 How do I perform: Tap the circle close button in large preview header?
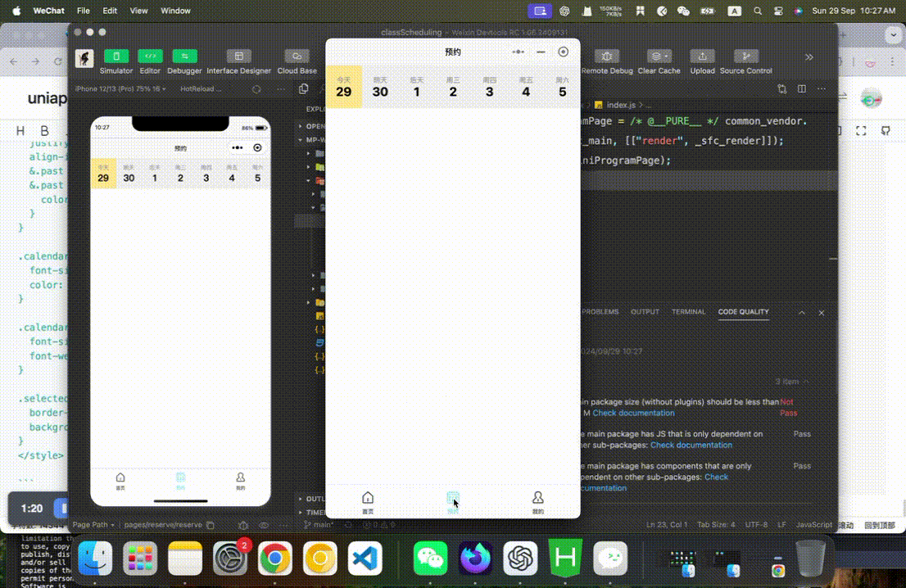click(564, 52)
